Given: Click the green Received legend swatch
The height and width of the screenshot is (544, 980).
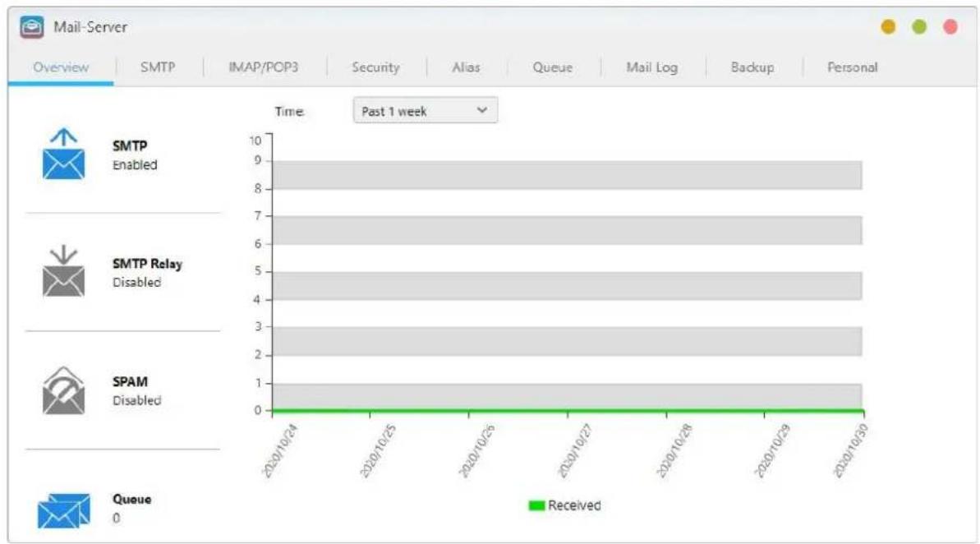Looking at the screenshot, I should click(x=536, y=505).
